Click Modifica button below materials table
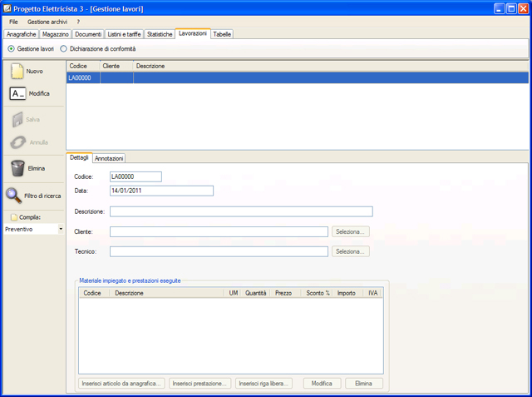 [322, 384]
